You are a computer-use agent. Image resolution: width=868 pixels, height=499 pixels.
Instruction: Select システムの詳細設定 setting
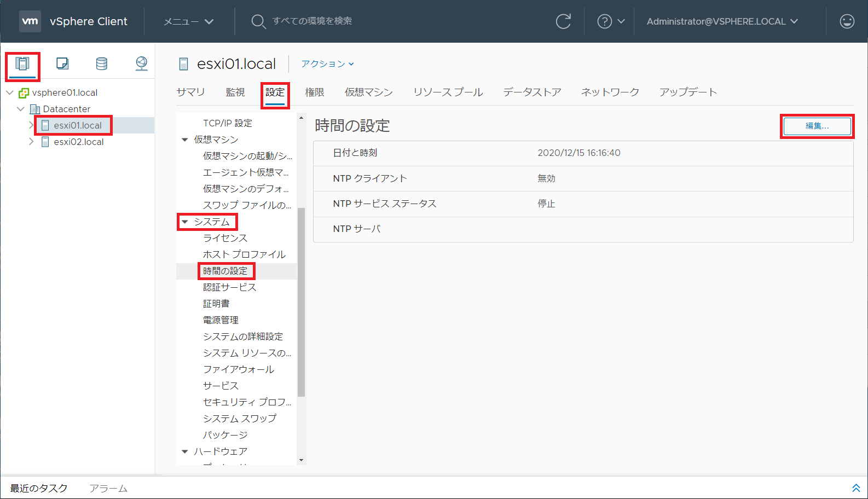[x=243, y=336]
